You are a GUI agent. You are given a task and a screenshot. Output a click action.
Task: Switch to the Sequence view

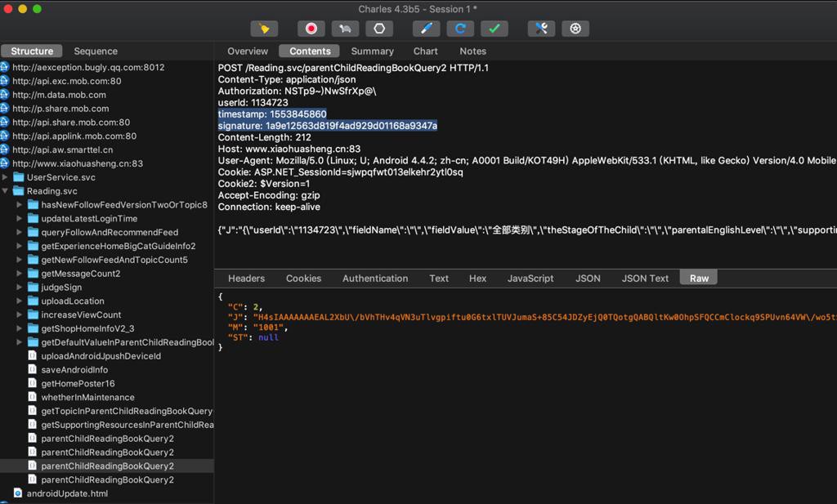96,51
